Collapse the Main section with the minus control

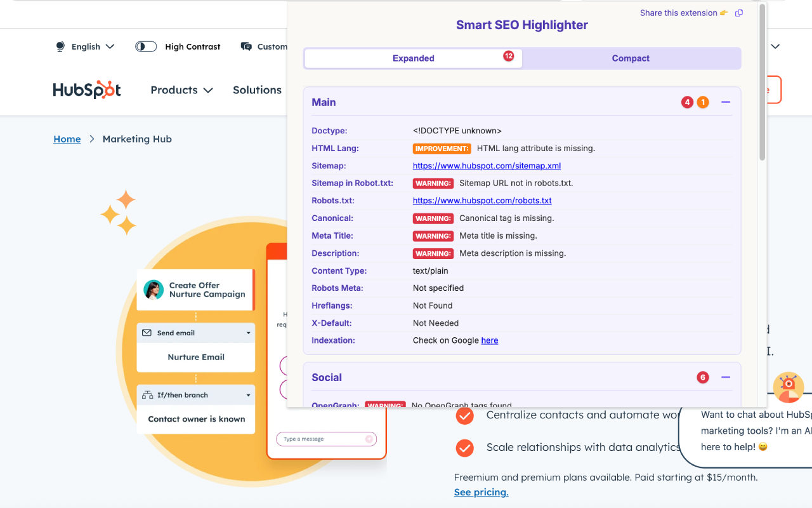[725, 102]
